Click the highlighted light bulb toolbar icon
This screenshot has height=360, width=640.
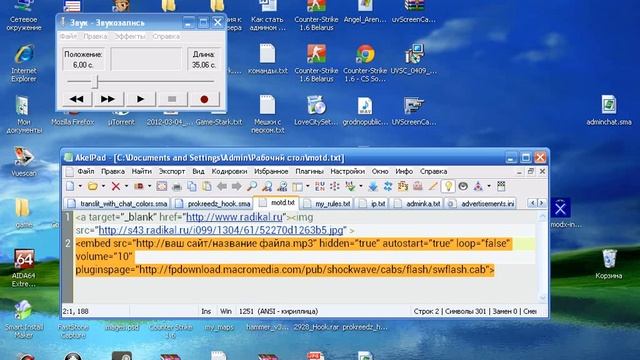tap(448, 187)
